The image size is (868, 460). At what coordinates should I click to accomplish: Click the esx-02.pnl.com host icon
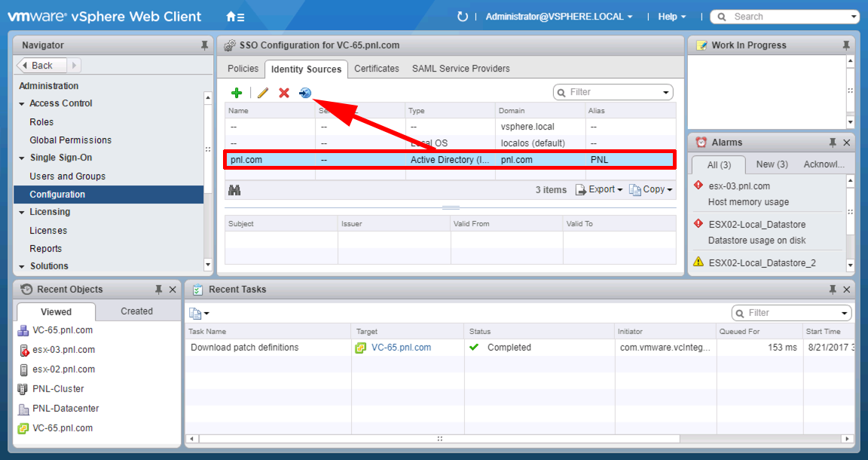point(23,370)
